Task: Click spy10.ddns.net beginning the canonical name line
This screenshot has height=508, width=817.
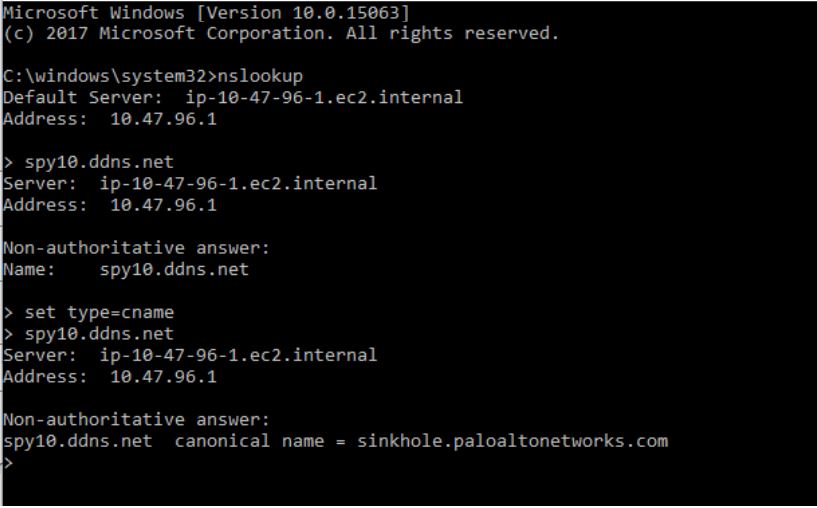Action: 78,441
